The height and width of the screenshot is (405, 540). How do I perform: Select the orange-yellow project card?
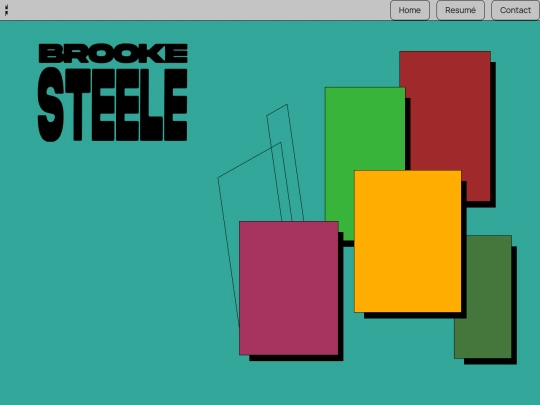[408, 241]
